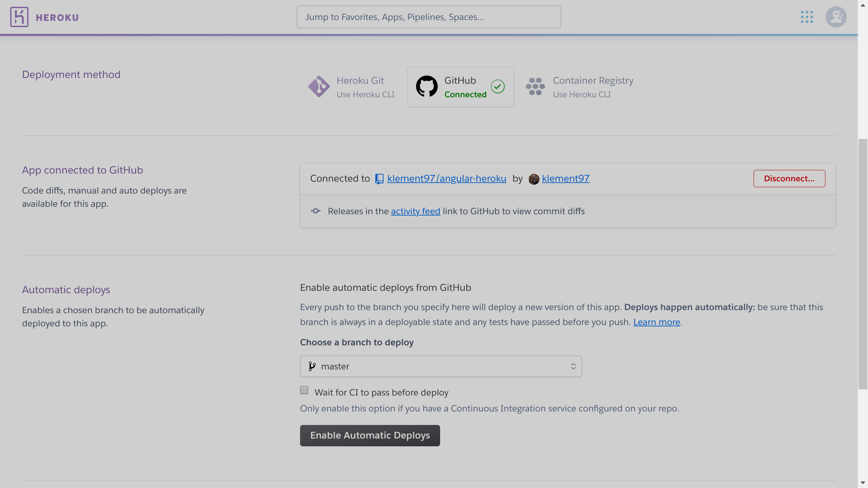
Task: Select the Container Registry hexagons icon
Action: [535, 86]
